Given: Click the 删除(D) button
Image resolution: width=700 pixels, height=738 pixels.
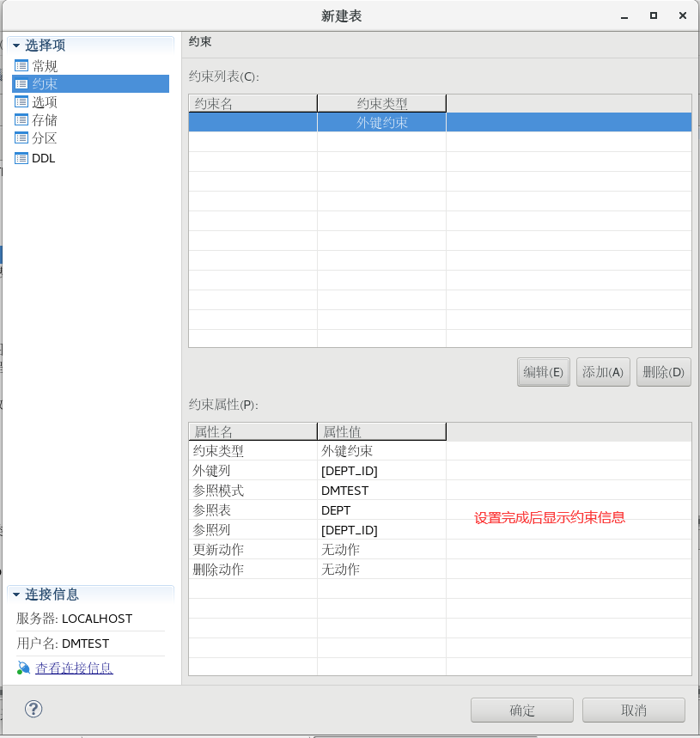Looking at the screenshot, I should click(x=663, y=372).
